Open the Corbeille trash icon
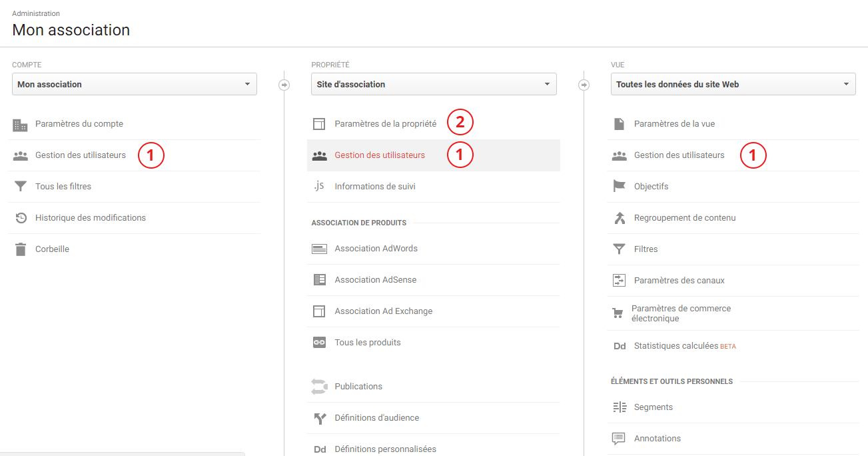The height and width of the screenshot is (456, 868). point(19,249)
